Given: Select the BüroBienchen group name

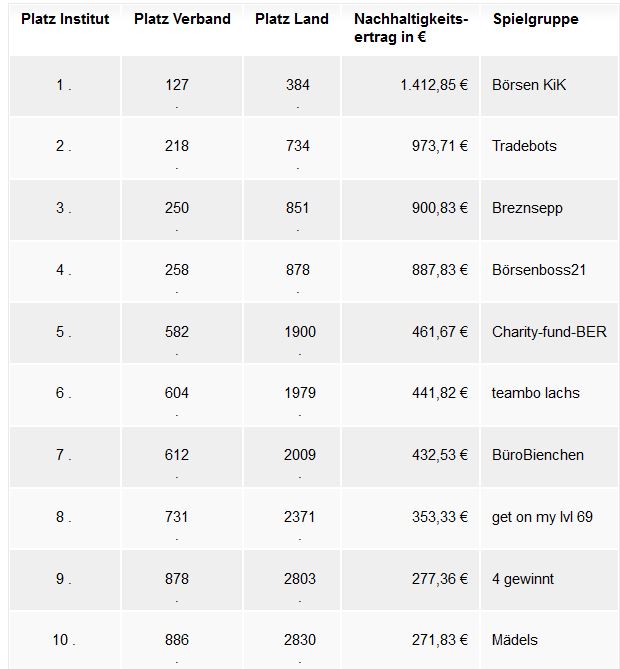Looking at the screenshot, I should [x=538, y=455].
